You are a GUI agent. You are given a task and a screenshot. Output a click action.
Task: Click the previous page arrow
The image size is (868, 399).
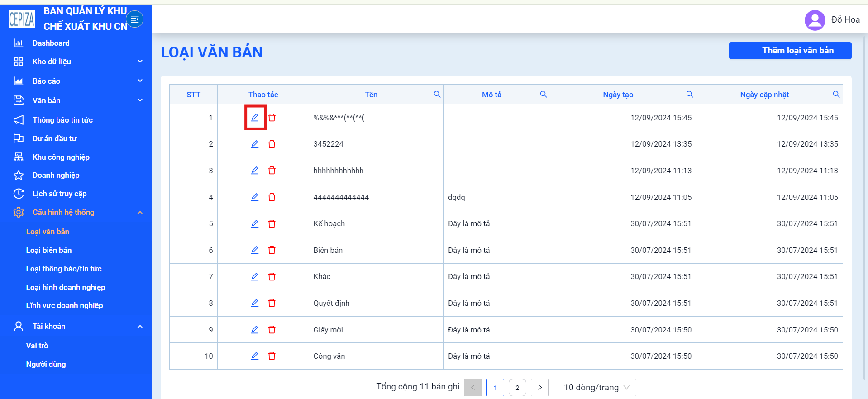[x=473, y=387]
